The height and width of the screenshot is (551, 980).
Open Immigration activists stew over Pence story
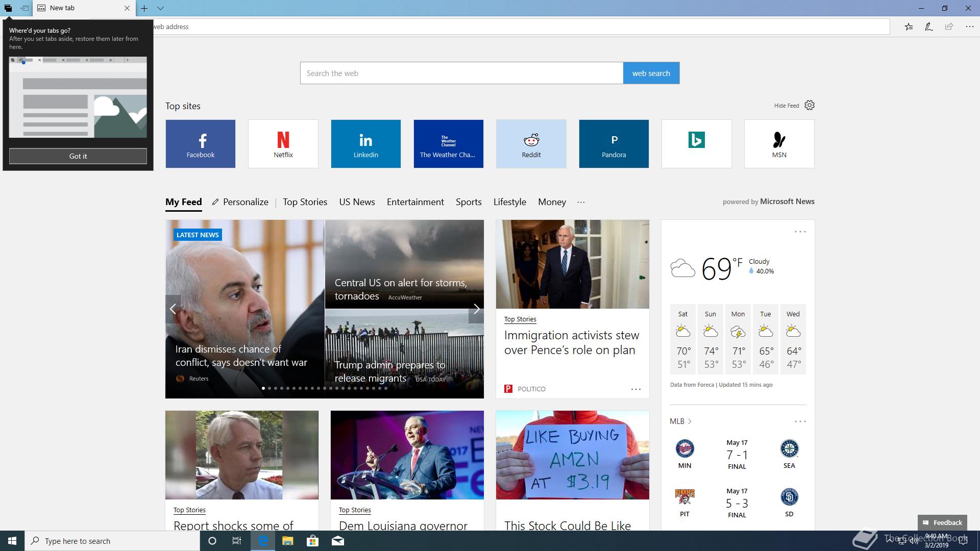(x=572, y=343)
